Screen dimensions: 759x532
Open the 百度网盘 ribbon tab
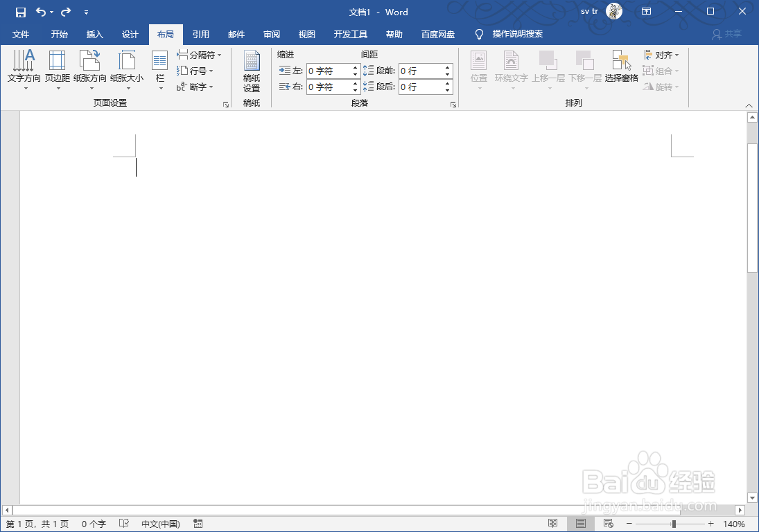point(437,33)
